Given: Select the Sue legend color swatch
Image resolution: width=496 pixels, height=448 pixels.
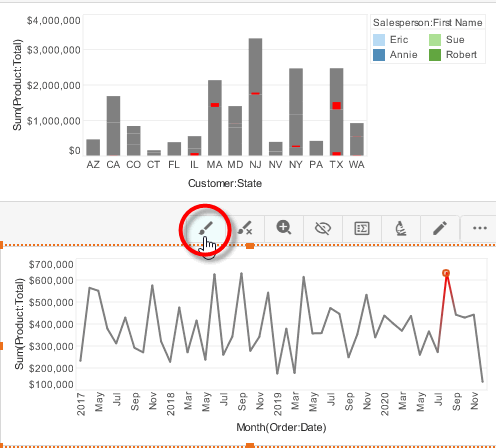Looking at the screenshot, I should tap(435, 40).
